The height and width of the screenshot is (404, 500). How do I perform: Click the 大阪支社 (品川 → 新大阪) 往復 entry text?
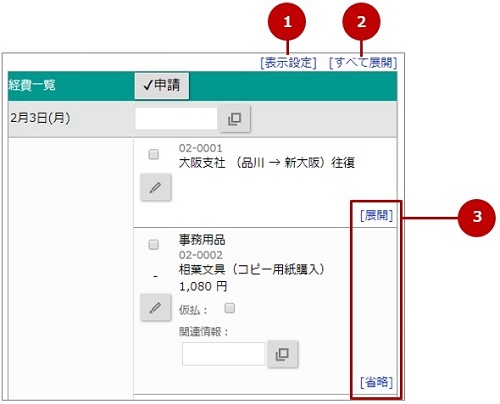pos(267,163)
